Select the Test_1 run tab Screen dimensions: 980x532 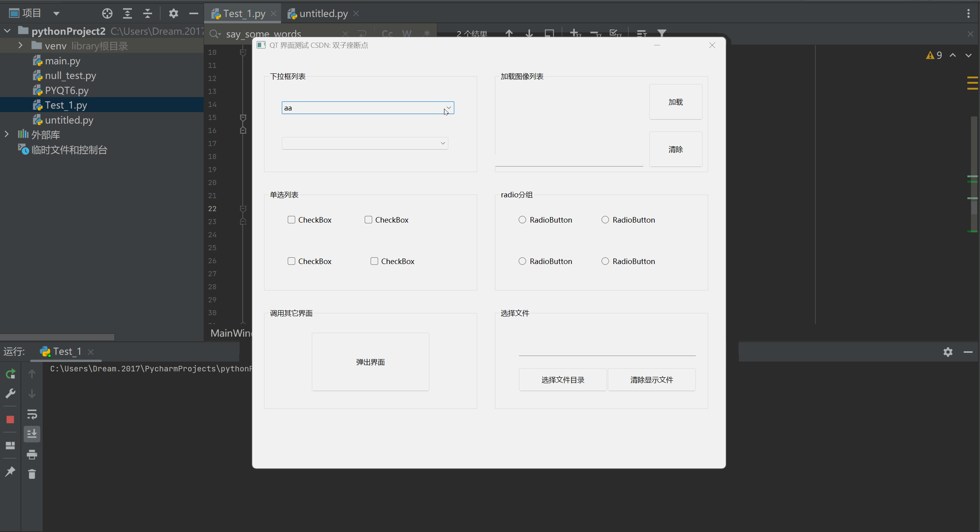pos(62,352)
